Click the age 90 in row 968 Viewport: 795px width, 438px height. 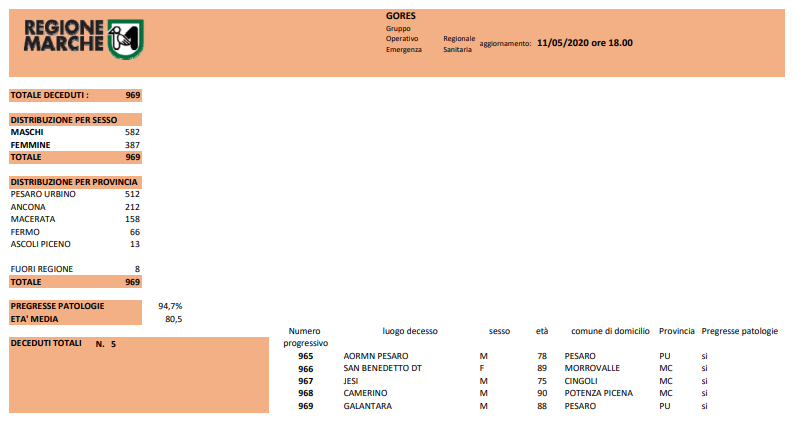[542, 393]
